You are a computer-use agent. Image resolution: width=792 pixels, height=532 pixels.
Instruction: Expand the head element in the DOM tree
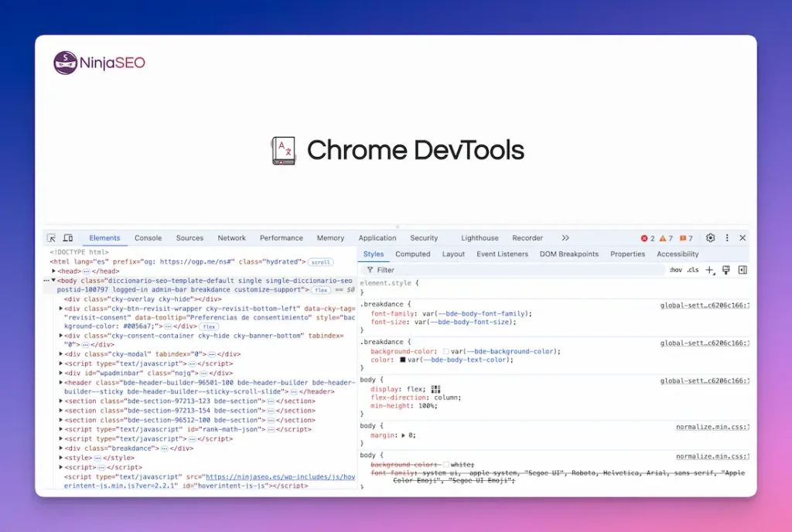(53, 271)
